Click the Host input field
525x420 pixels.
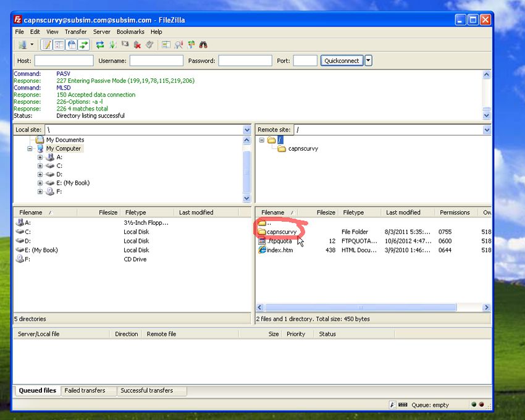point(64,61)
